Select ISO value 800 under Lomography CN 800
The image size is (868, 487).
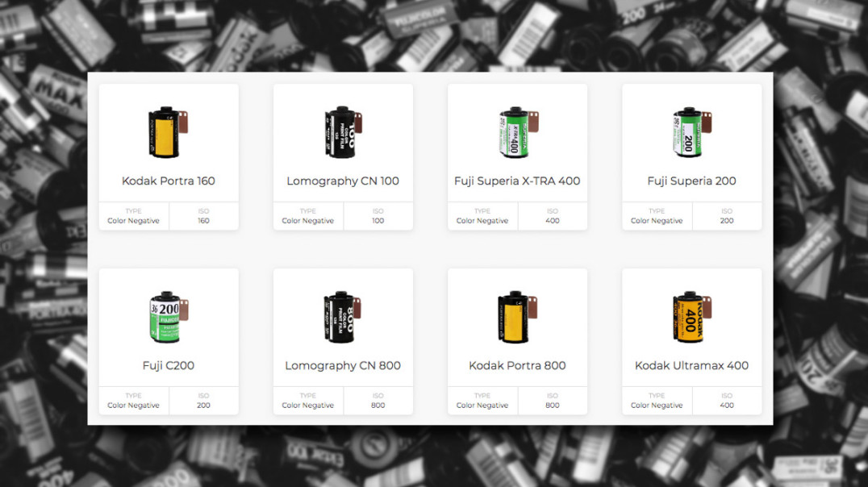(378, 406)
